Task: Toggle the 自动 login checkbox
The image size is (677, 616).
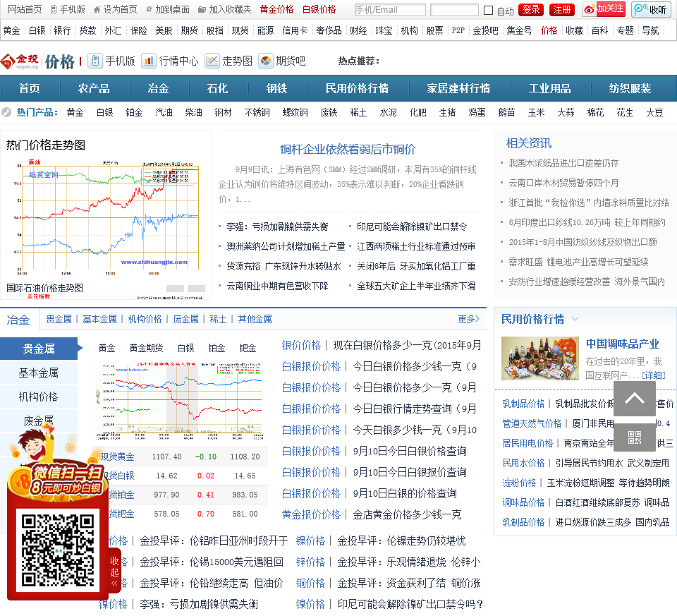Action: tap(488, 10)
